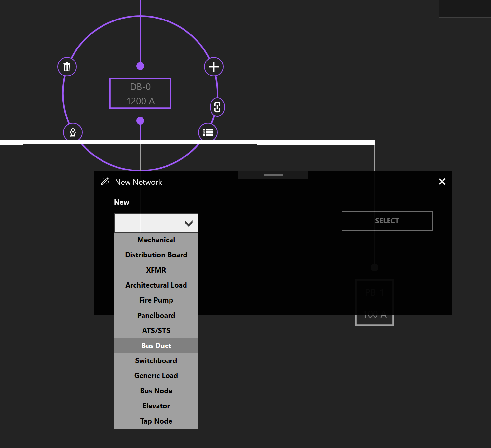The width and height of the screenshot is (491, 448).
Task: Choose Mechanical from the dropdown list
Action: 156,240
